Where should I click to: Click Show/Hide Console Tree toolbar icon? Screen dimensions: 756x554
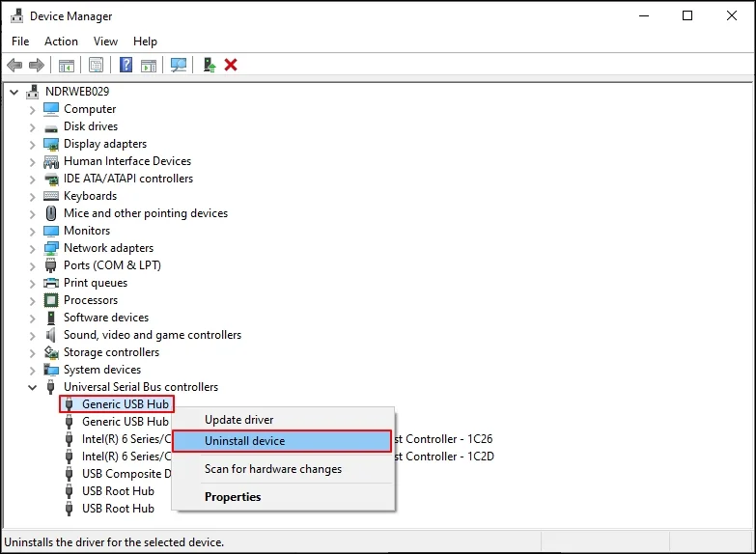point(67,65)
